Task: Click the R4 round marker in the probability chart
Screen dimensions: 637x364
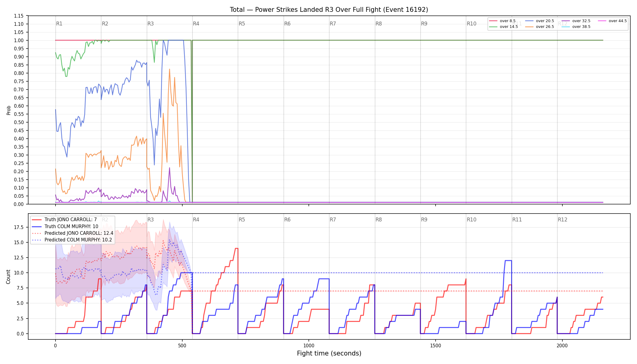Action: pos(196,24)
